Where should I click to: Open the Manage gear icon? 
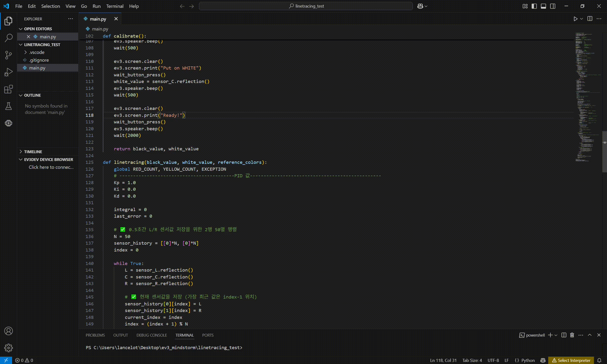(x=8, y=348)
